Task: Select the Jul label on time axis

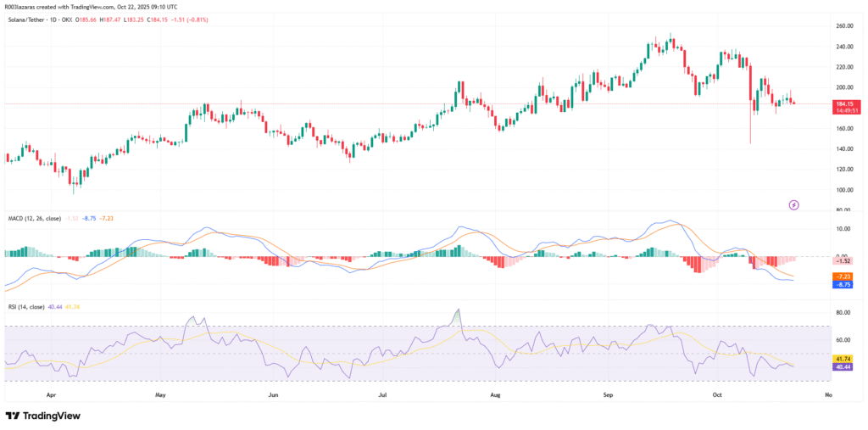Action: (382, 394)
